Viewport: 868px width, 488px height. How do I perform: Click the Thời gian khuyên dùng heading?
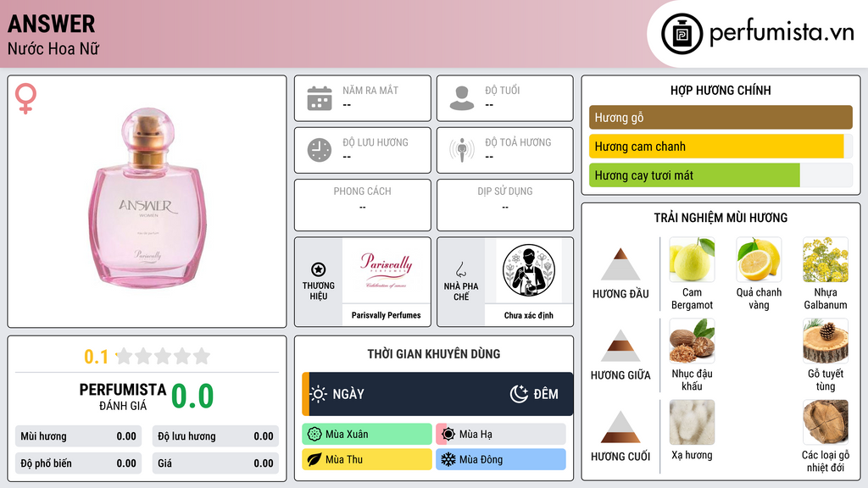tap(434, 354)
